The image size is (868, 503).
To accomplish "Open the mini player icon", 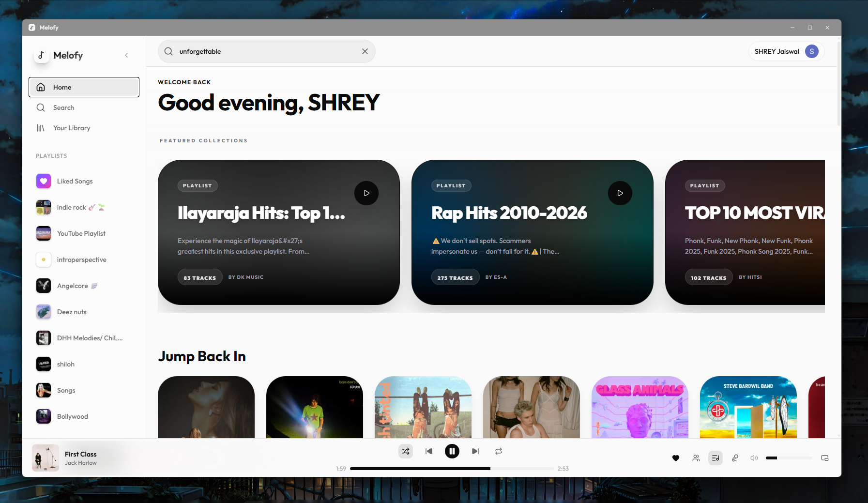I will tap(825, 458).
